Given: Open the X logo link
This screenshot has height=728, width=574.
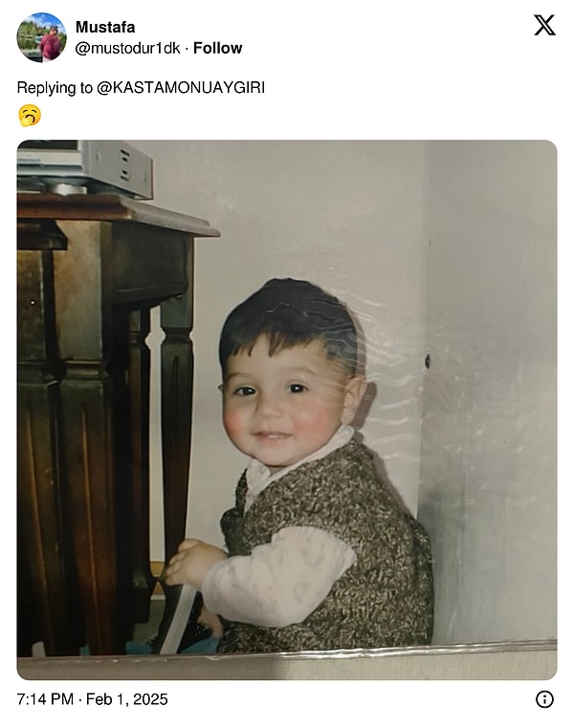Looking at the screenshot, I should [x=544, y=25].
